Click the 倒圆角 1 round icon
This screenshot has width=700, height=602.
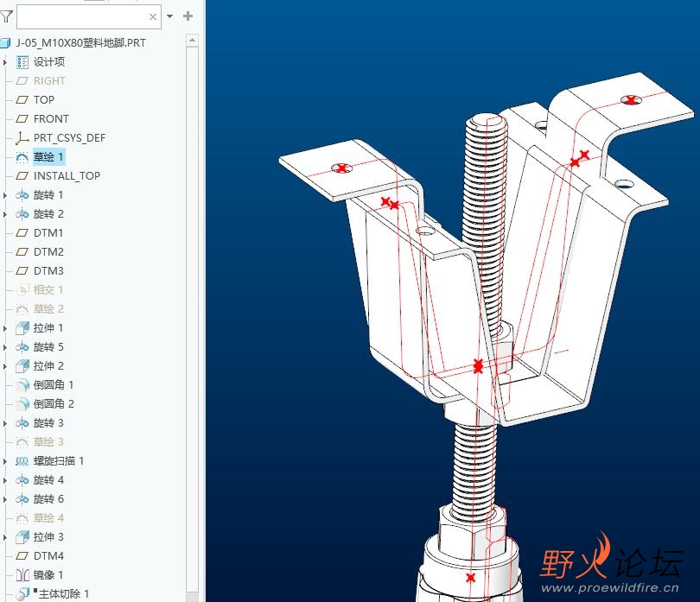click(x=22, y=385)
